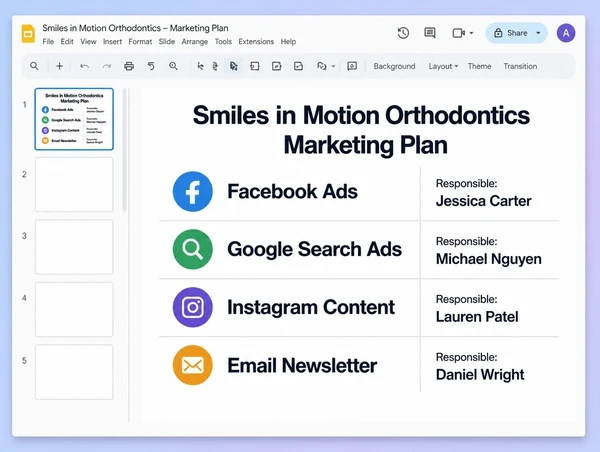600x452 pixels.
Task: Select slide 3 thumbnail in filmstrip
Action: click(74, 247)
